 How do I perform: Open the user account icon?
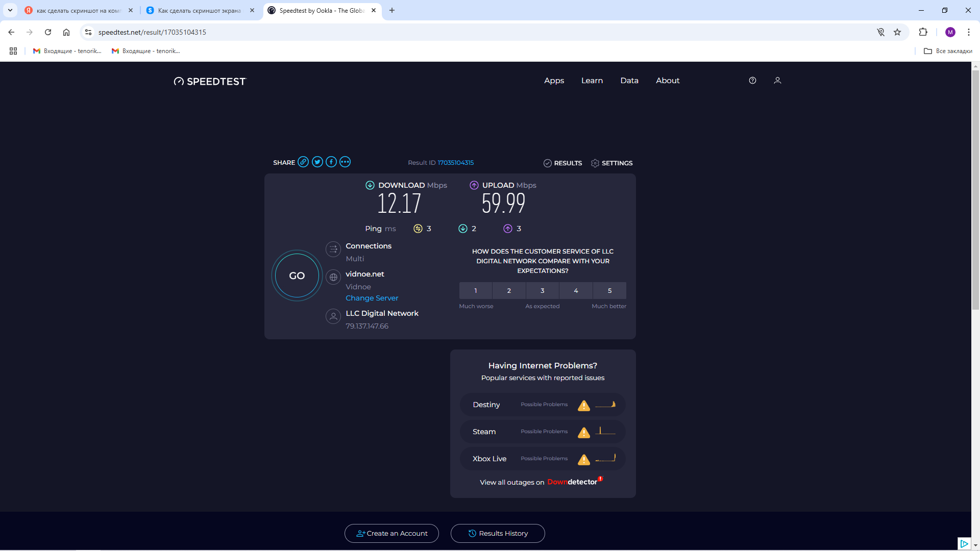tap(777, 81)
